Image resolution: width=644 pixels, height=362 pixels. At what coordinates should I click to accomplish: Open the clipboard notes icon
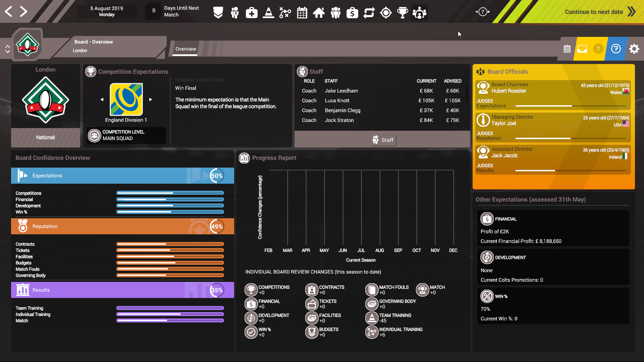567,49
